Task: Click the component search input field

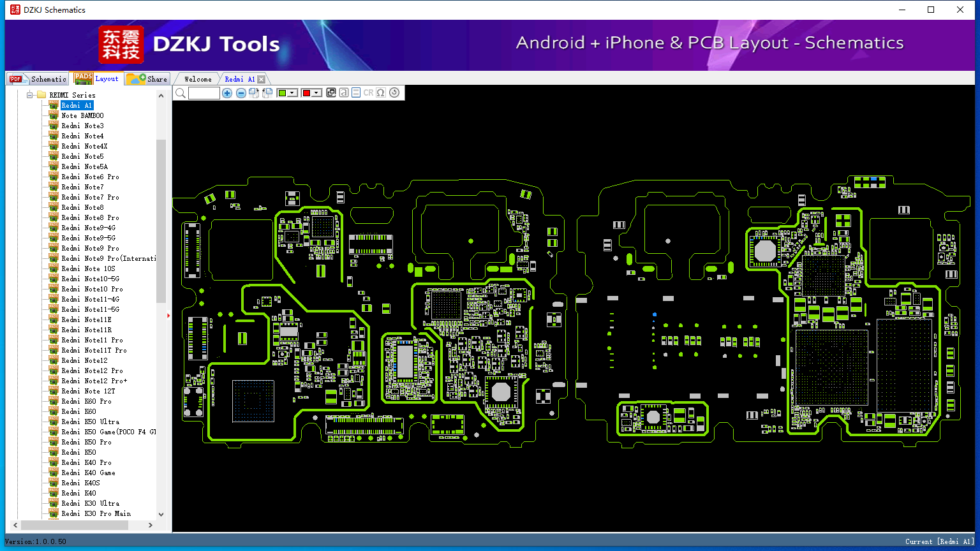Action: click(204, 93)
